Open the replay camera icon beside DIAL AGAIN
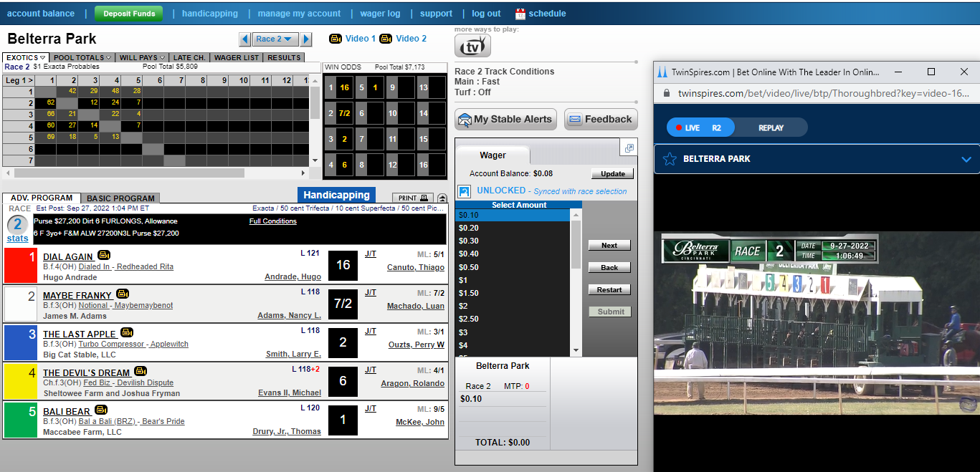980x472 pixels. click(104, 256)
